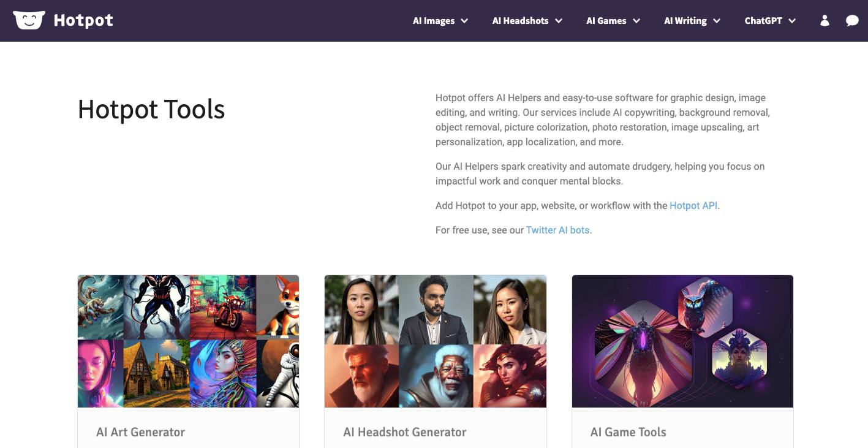Expand the AI Writing dropdown chevron
This screenshot has height=448, width=868.
pos(717,21)
